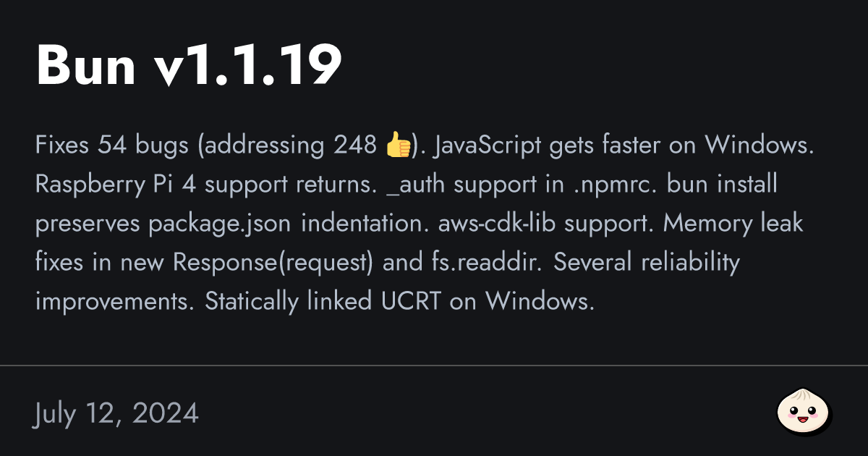Click the July 12, 2024 date
Screen dimensions: 868x456
coord(116,413)
